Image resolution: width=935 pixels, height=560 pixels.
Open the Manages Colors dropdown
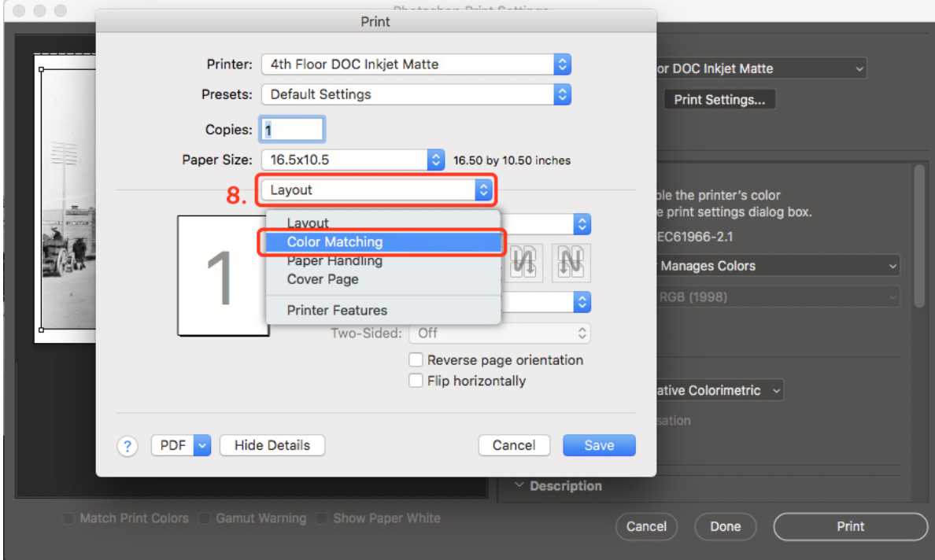click(778, 266)
